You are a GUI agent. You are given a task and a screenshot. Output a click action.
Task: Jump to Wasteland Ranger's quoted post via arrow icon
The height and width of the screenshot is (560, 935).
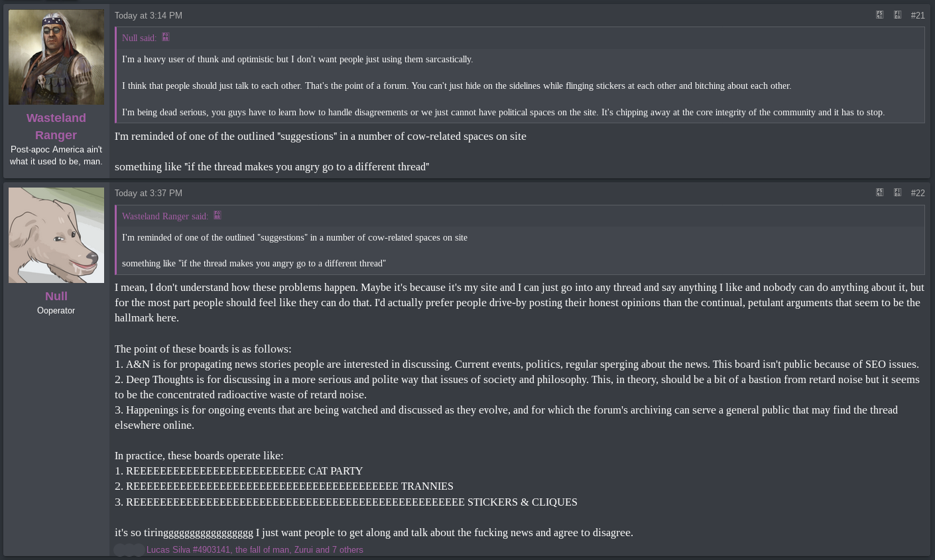pyautogui.click(x=218, y=215)
